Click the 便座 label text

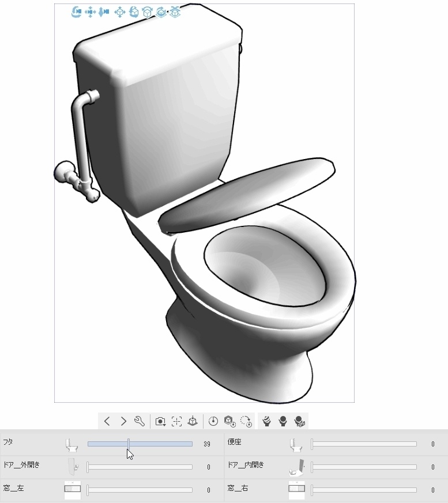[x=234, y=442]
